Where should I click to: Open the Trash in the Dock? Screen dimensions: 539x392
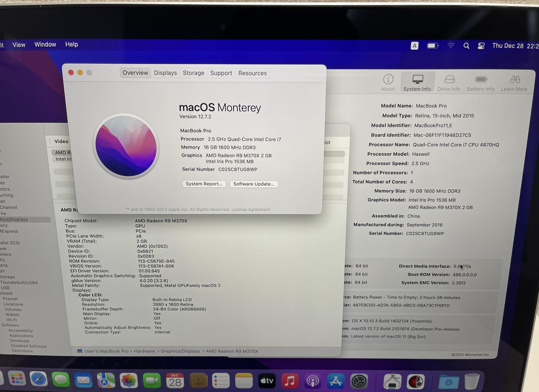472,381
